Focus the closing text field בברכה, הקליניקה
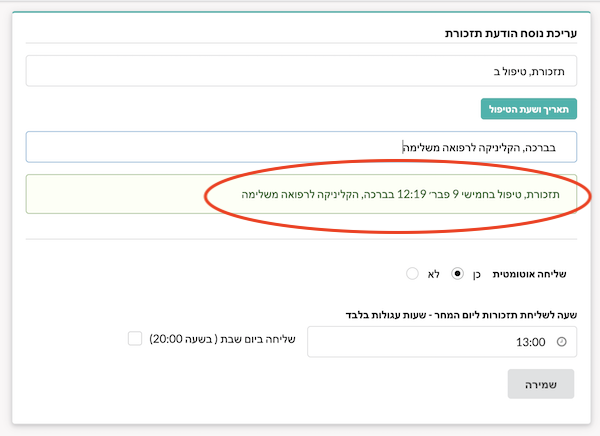Screen dimensions: 600x436 pyautogui.click(x=301, y=147)
